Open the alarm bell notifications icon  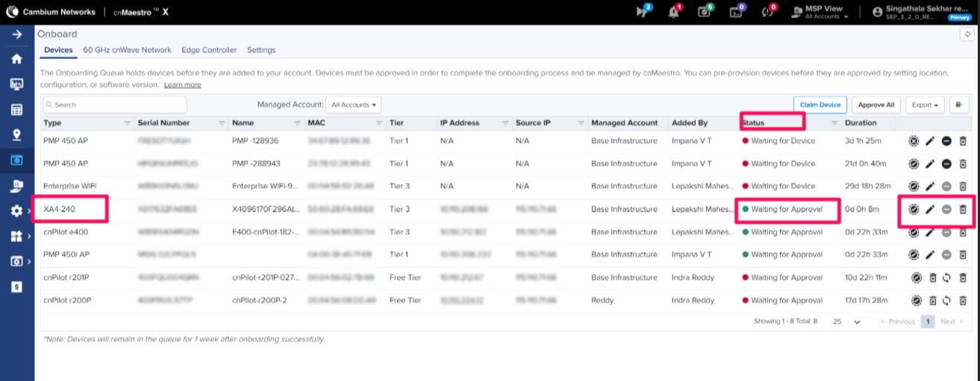pos(674,11)
